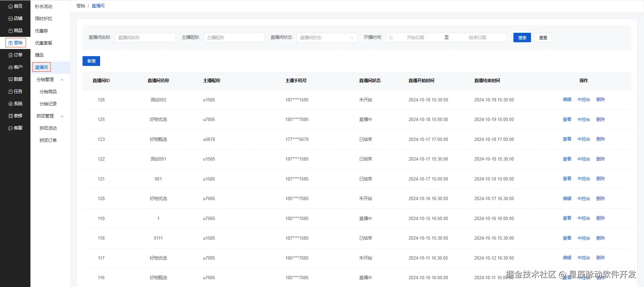Viewport: 644px width, 287px height.
Task: Collapse the 拼团管理 submenu
Action: pyautogui.click(x=62, y=116)
